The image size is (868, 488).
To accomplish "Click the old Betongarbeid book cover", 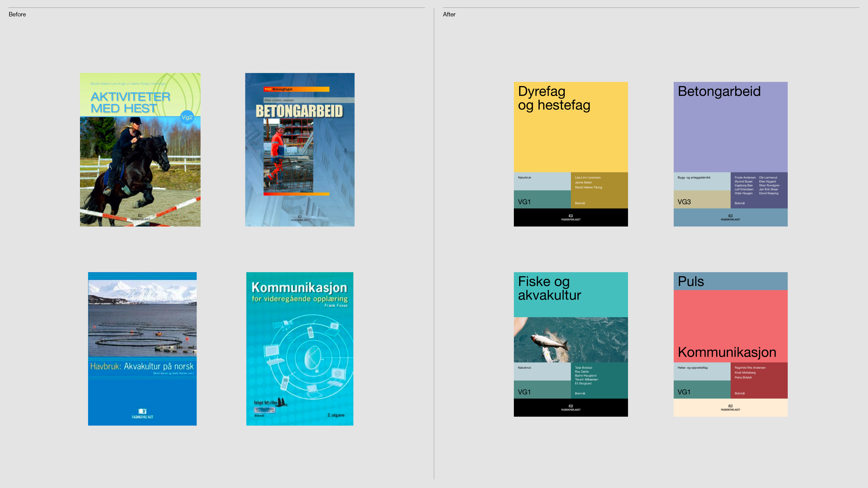I will click(x=299, y=150).
